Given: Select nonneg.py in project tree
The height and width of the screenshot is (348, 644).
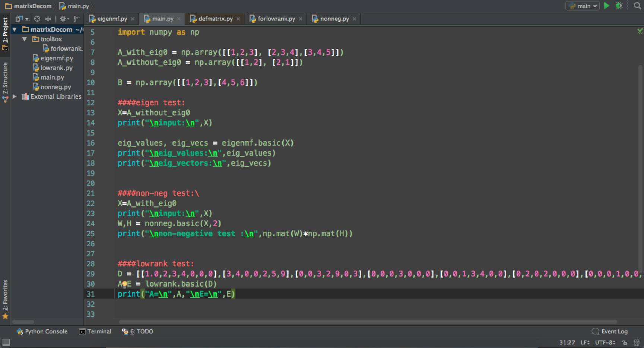Looking at the screenshot, I should (52, 87).
